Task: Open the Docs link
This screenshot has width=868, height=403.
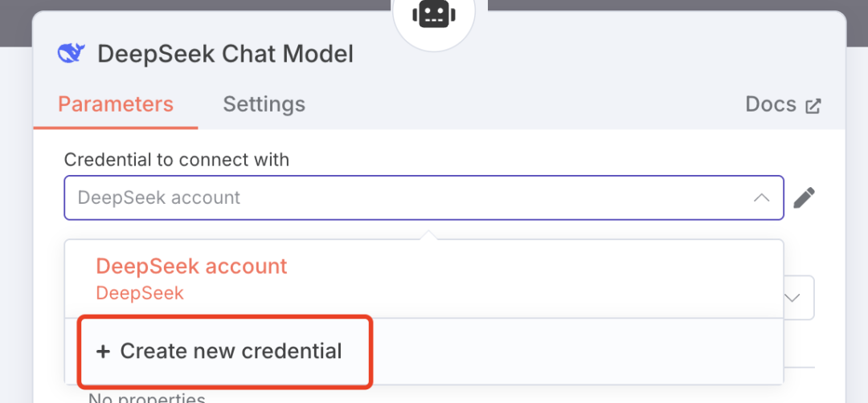Action: tap(770, 104)
